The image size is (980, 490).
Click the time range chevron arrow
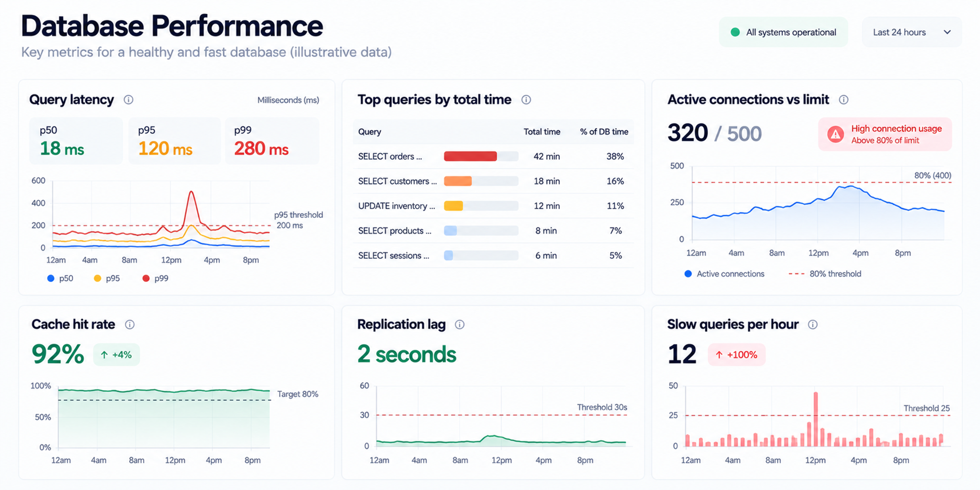click(x=947, y=32)
